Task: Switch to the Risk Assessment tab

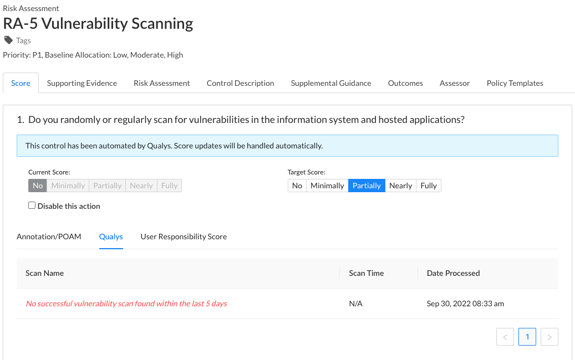Action: tap(162, 83)
